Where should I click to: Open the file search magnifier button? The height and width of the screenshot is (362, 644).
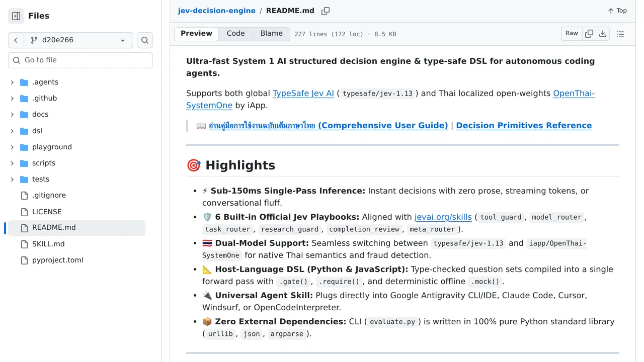145,40
